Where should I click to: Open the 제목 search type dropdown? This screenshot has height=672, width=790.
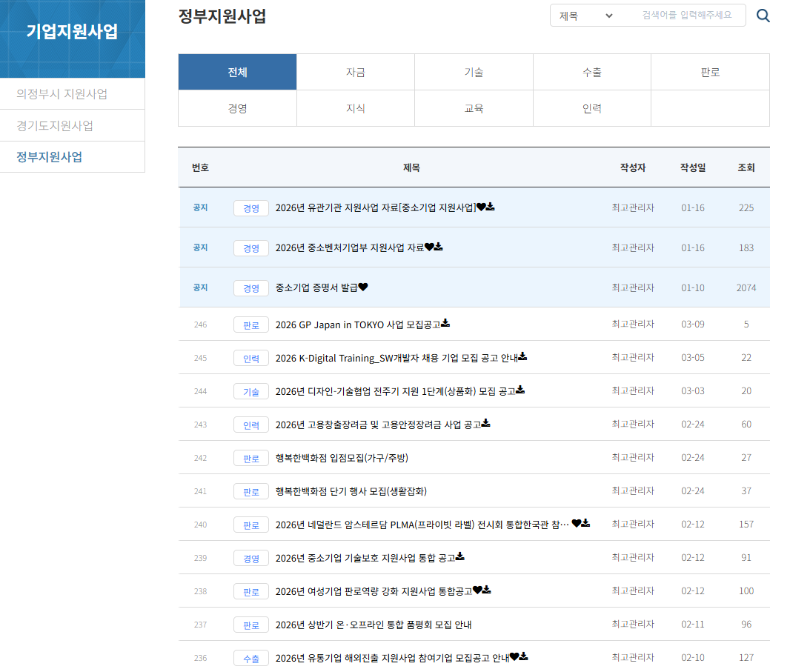(585, 16)
